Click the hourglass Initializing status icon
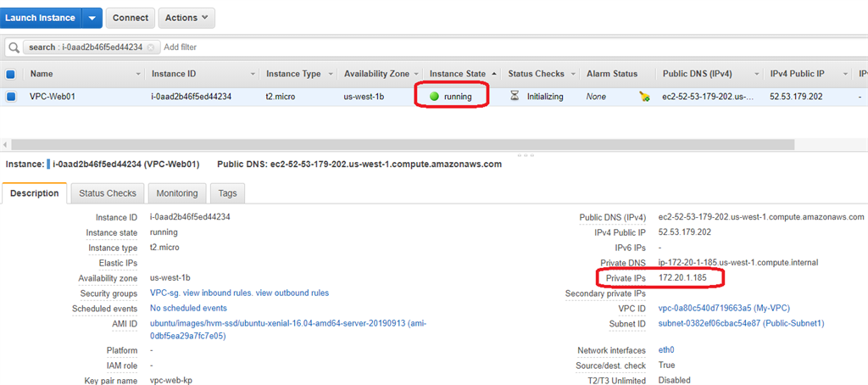The image size is (868, 385). [x=515, y=97]
